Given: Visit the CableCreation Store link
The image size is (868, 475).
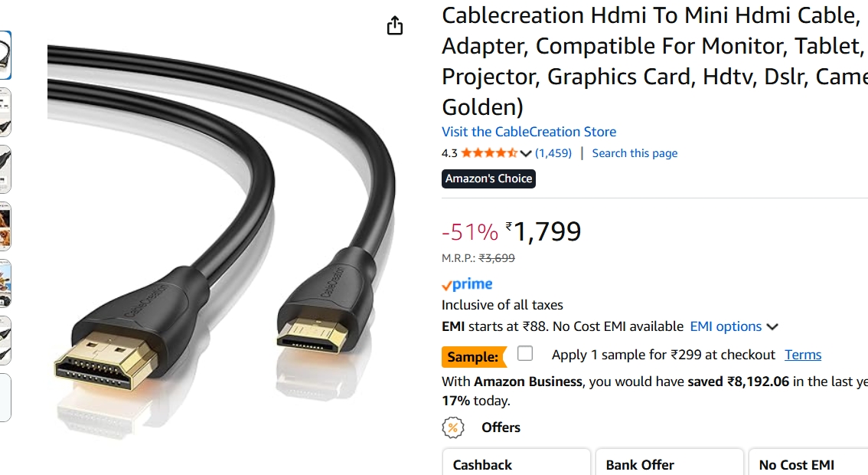Looking at the screenshot, I should point(528,131).
